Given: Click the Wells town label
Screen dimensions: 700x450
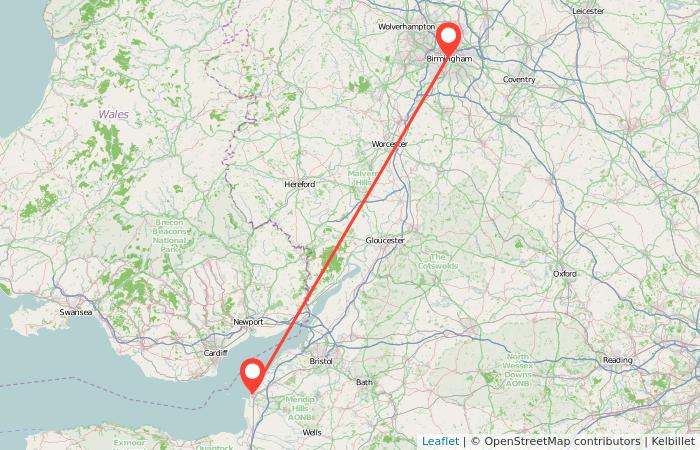Looking at the screenshot, I should pyautogui.click(x=312, y=432).
